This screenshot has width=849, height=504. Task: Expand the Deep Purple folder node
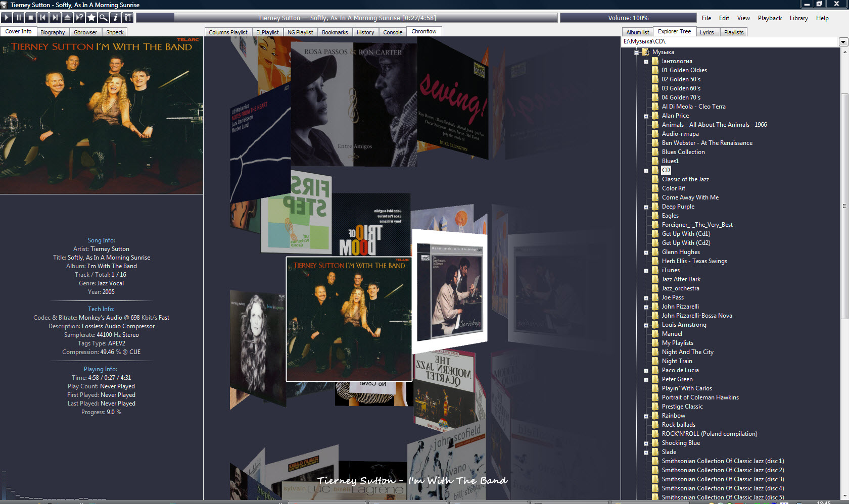646,207
